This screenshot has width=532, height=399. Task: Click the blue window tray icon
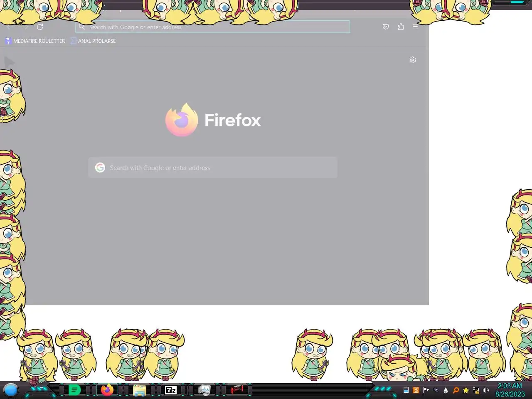406,390
